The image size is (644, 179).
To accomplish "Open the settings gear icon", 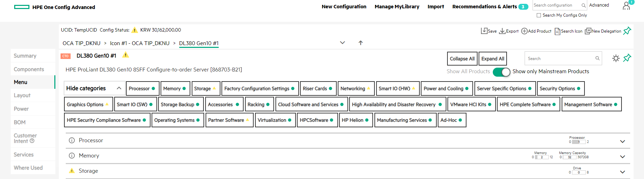I will [616, 58].
